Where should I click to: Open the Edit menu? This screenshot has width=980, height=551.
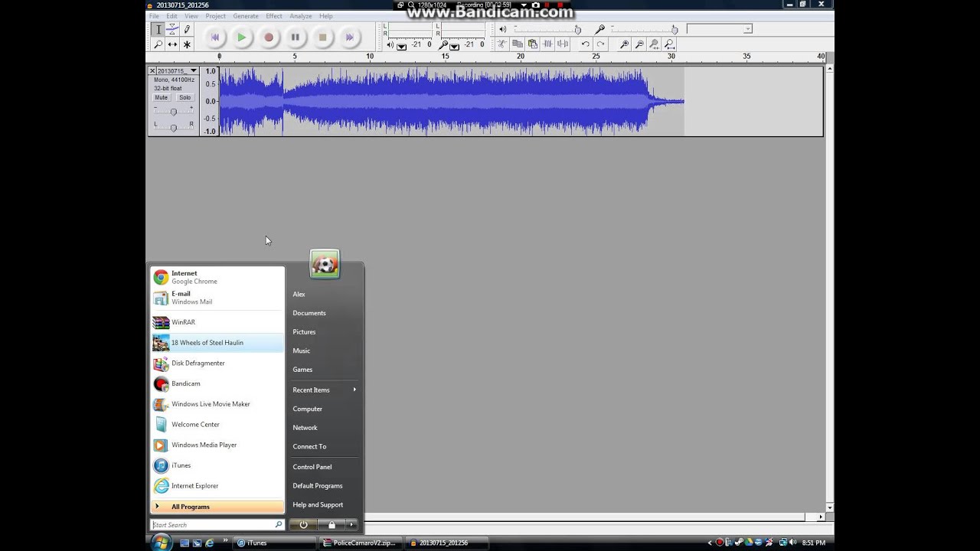pos(171,16)
